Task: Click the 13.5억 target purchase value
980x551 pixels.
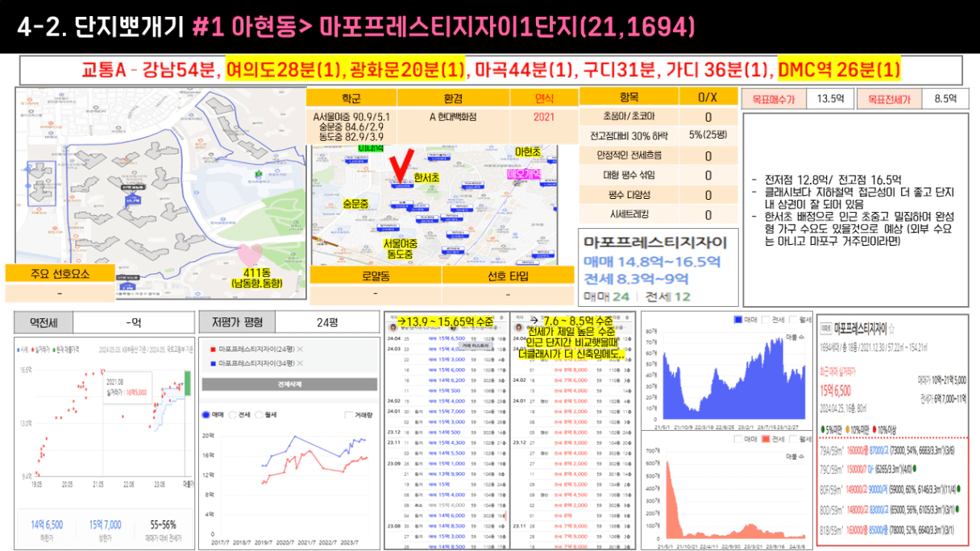Action: click(x=830, y=99)
